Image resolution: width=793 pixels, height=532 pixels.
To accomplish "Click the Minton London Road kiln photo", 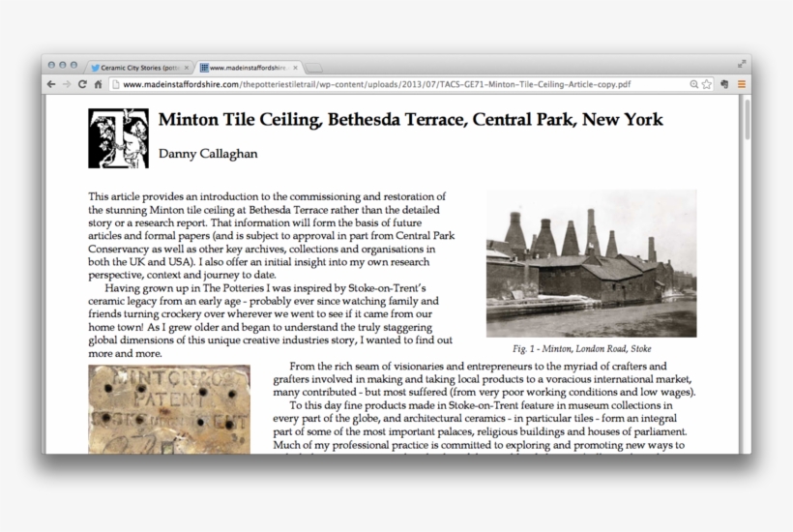I will (x=591, y=263).
